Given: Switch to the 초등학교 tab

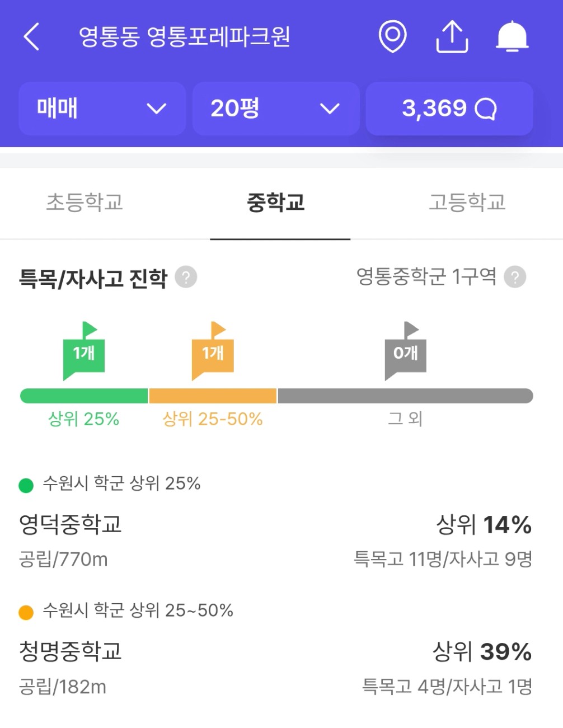Looking at the screenshot, I should click(85, 203).
